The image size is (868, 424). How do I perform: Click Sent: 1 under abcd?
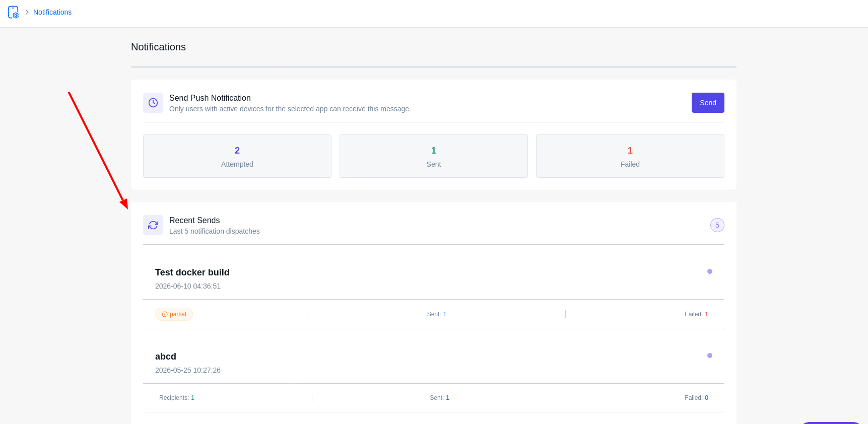pyautogui.click(x=439, y=398)
